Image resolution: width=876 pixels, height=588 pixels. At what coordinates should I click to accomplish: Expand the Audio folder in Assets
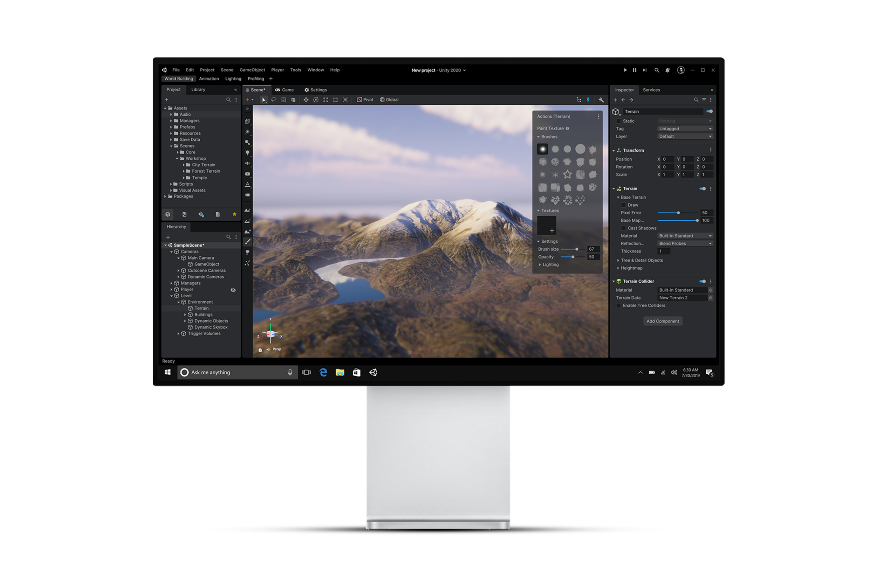tap(171, 115)
